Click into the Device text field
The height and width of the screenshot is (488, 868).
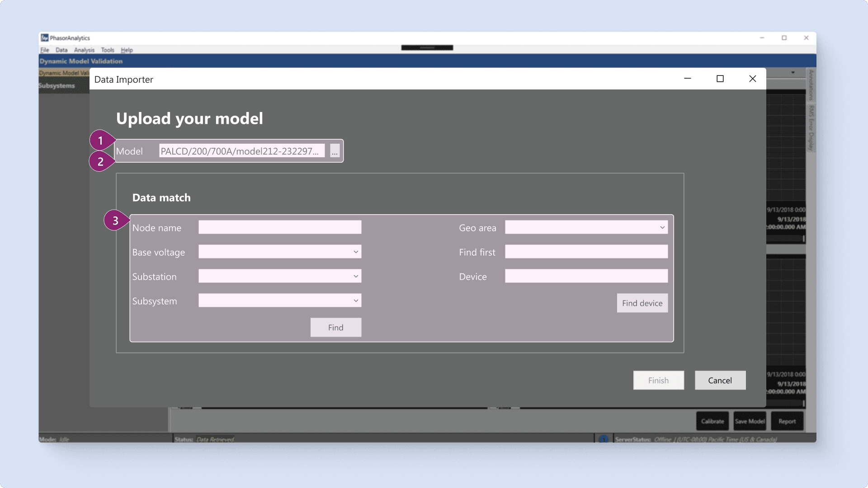[586, 277]
